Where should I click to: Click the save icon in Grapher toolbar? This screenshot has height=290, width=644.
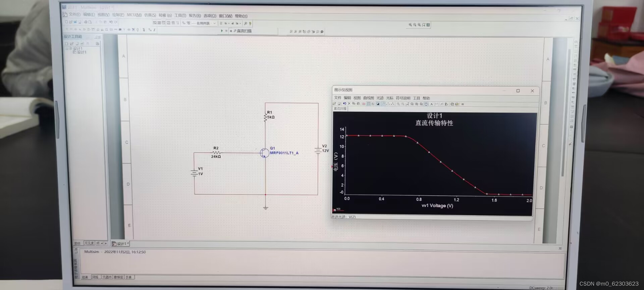coord(339,104)
